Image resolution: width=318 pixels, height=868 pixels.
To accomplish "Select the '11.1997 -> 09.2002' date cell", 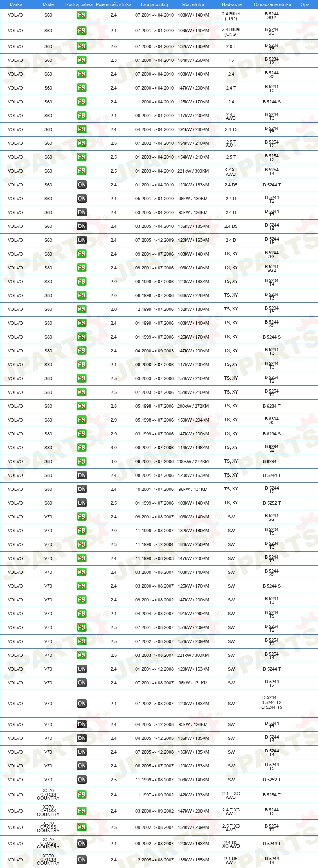I will tap(155, 795).
